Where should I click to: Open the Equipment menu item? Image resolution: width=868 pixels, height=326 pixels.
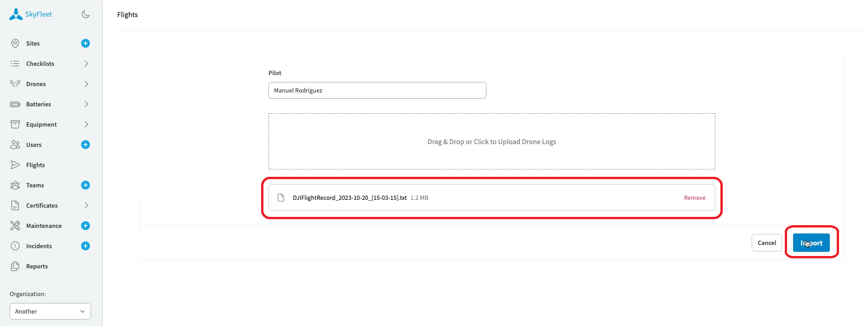[x=41, y=124]
